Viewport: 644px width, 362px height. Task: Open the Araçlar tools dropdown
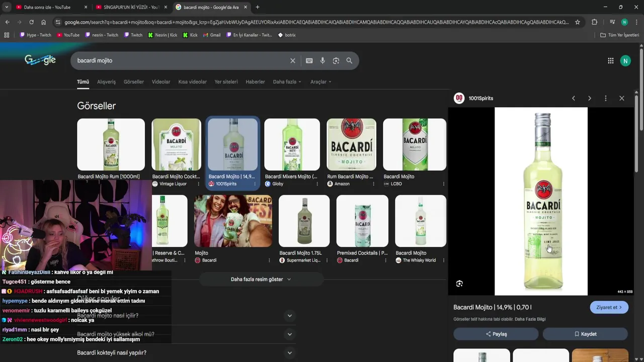point(320,82)
